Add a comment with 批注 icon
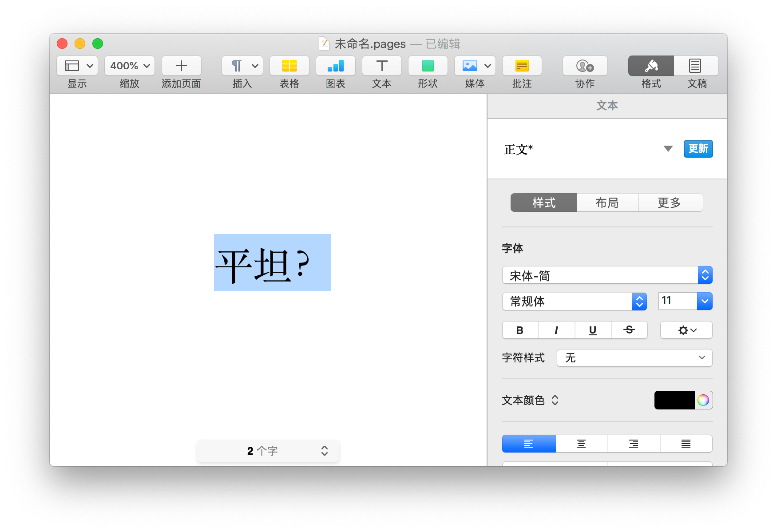This screenshot has width=777, height=532. pyautogui.click(x=522, y=66)
